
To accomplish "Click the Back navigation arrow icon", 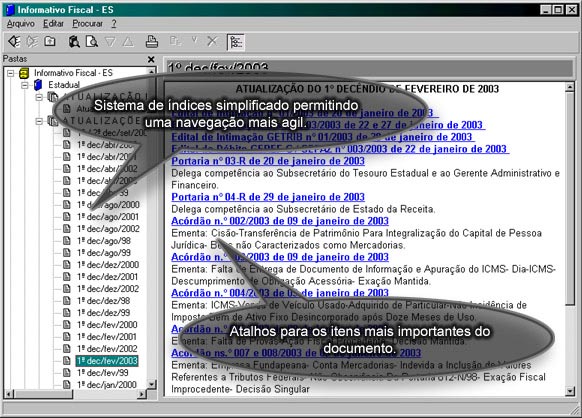I will 15,42.
